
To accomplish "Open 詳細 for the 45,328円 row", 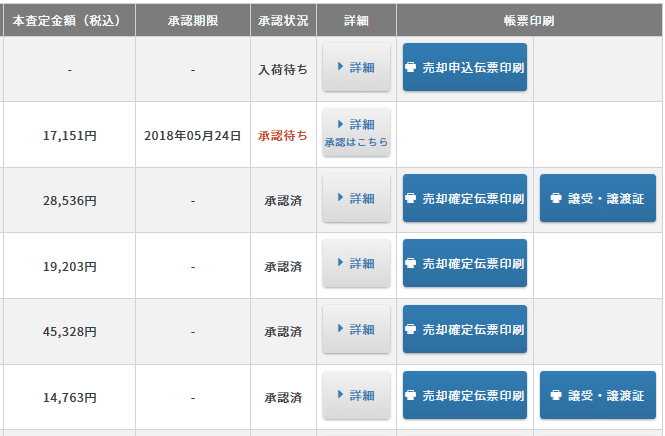I will pos(356,329).
